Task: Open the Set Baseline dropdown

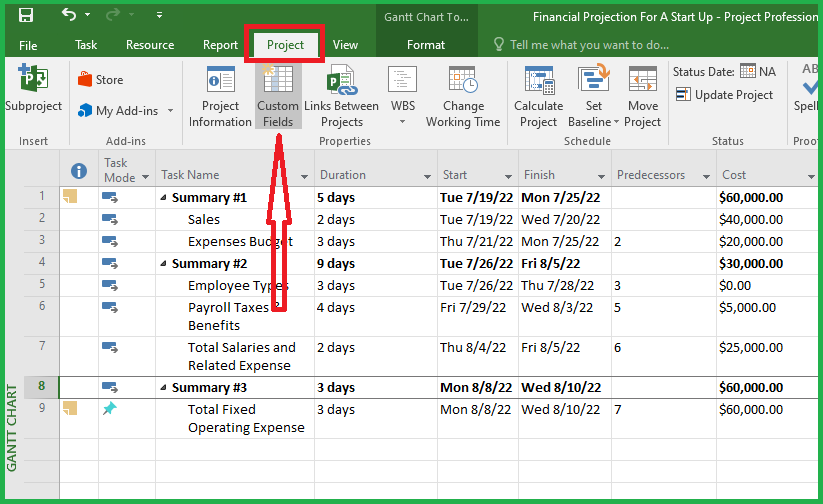Action: click(x=616, y=122)
